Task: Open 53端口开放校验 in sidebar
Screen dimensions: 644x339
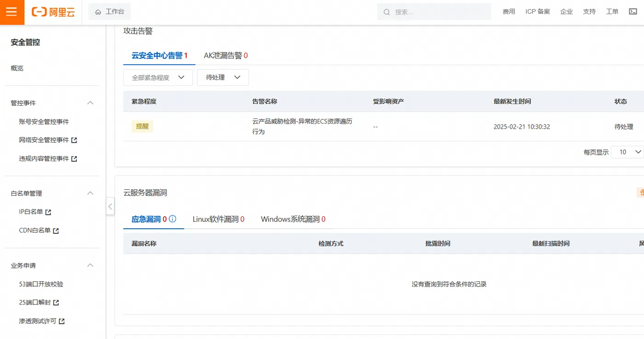Action: (41, 284)
